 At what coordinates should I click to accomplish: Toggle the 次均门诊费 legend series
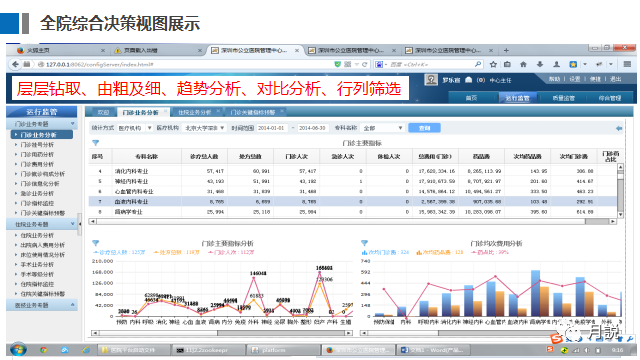pos(385,252)
